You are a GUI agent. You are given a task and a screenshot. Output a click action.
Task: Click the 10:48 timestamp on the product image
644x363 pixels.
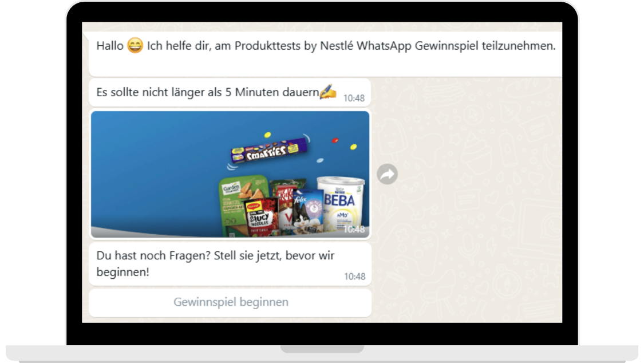(x=354, y=229)
